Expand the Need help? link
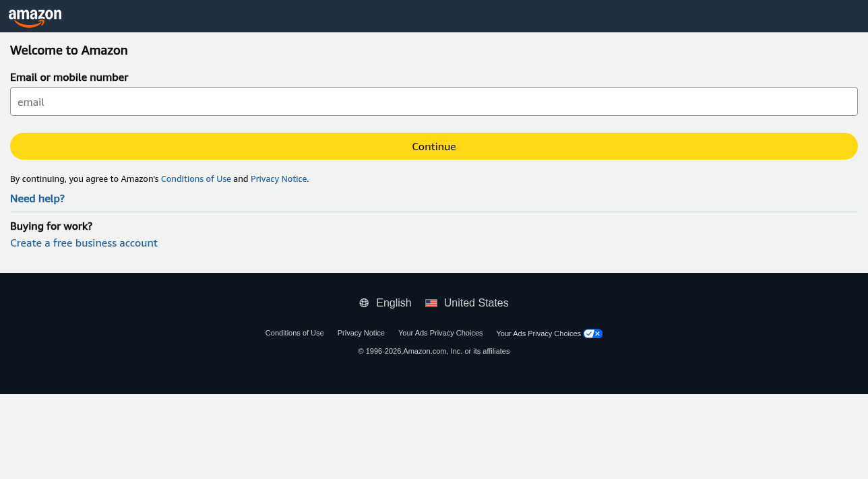The image size is (868, 479). pos(37,199)
